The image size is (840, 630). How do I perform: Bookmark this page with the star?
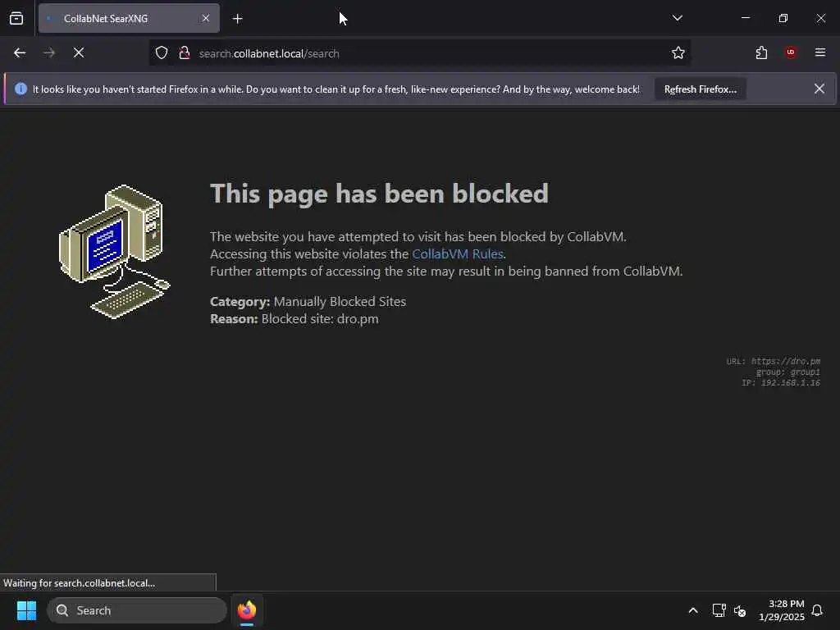click(678, 53)
